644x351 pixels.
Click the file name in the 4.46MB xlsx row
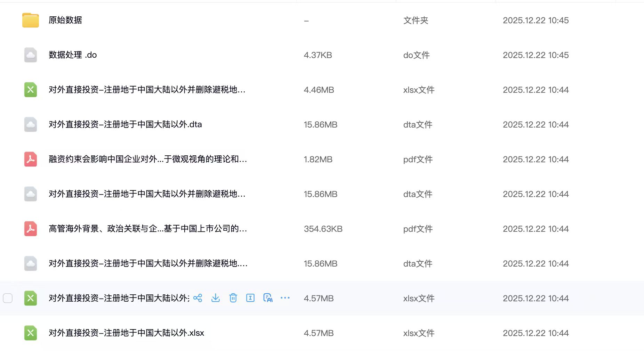point(147,90)
